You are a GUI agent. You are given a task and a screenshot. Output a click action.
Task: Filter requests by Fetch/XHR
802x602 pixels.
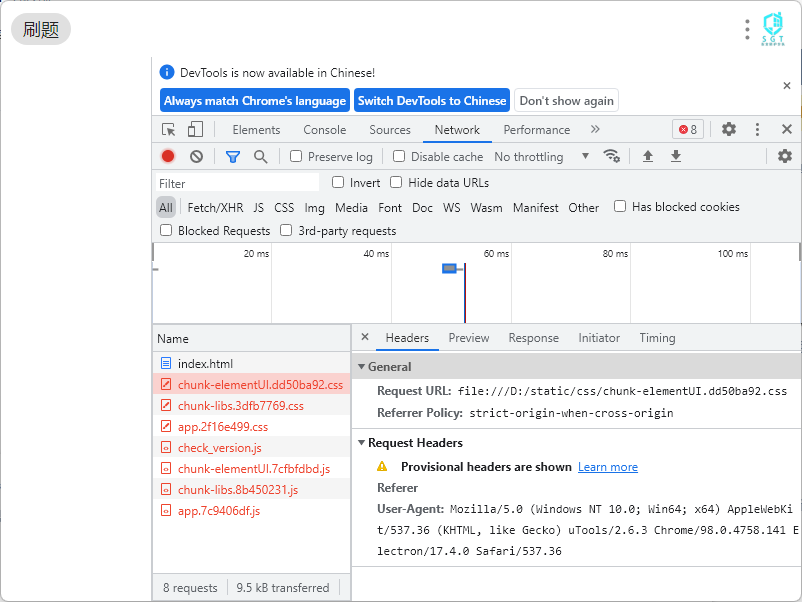pos(215,208)
